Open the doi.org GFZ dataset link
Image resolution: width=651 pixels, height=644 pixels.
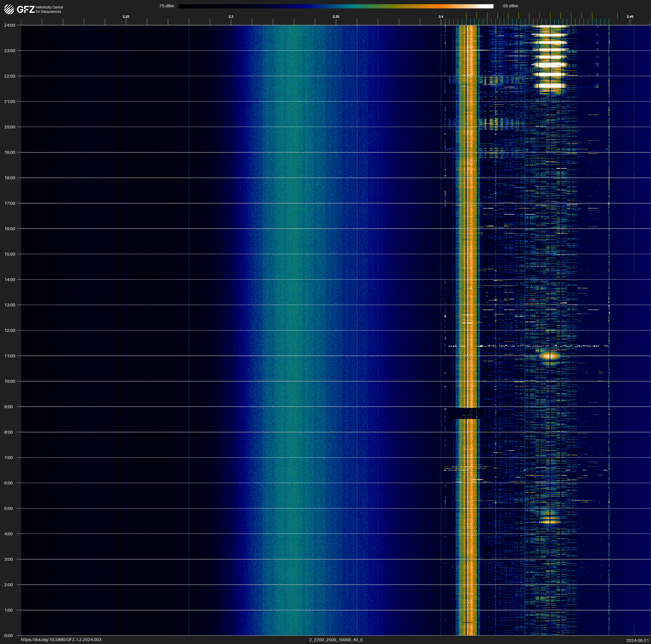[61, 640]
